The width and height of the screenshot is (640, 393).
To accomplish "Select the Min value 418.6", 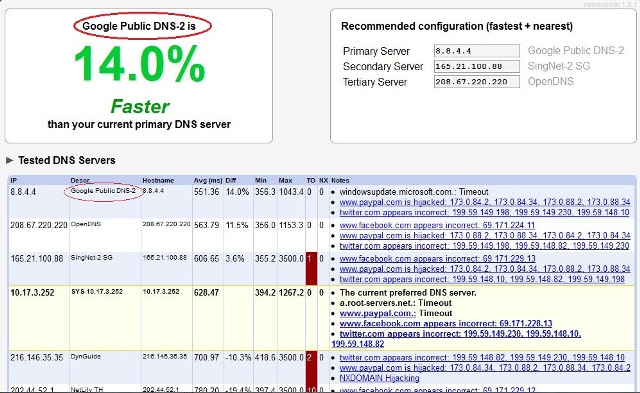I will [x=265, y=357].
